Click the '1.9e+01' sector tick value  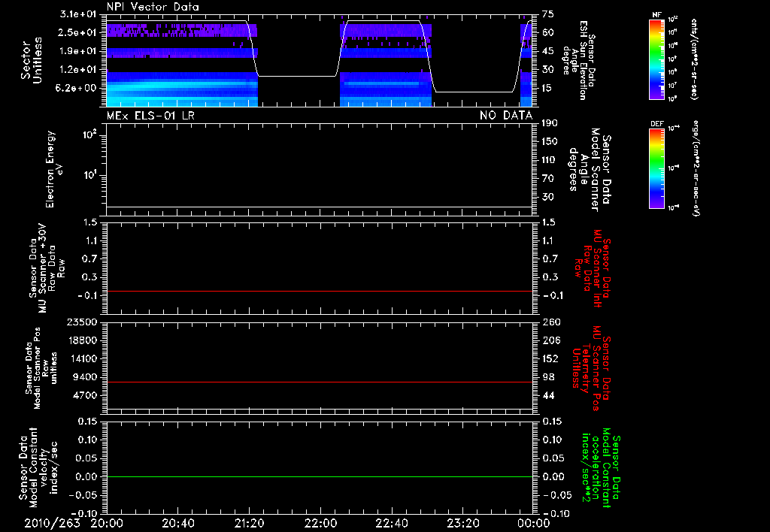tap(78, 51)
